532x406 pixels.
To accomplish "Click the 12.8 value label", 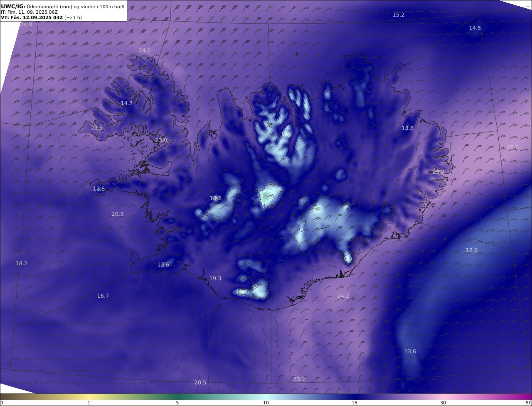I will tap(99, 188).
